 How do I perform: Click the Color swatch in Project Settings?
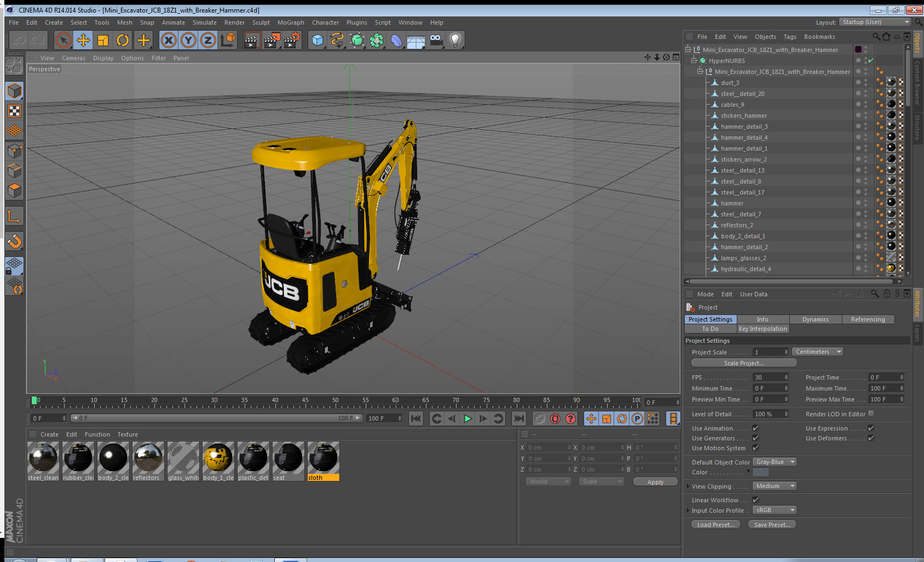[760, 472]
